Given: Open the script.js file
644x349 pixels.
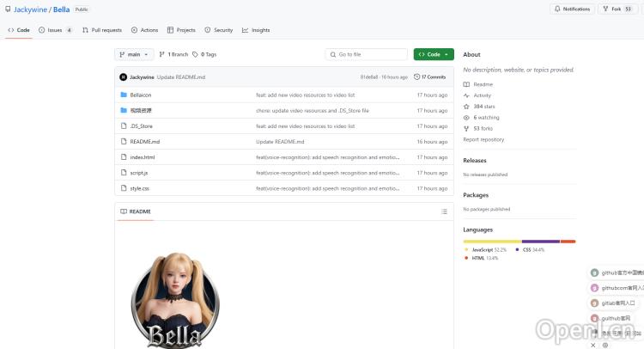Looking at the screenshot, I should pyautogui.click(x=139, y=173).
